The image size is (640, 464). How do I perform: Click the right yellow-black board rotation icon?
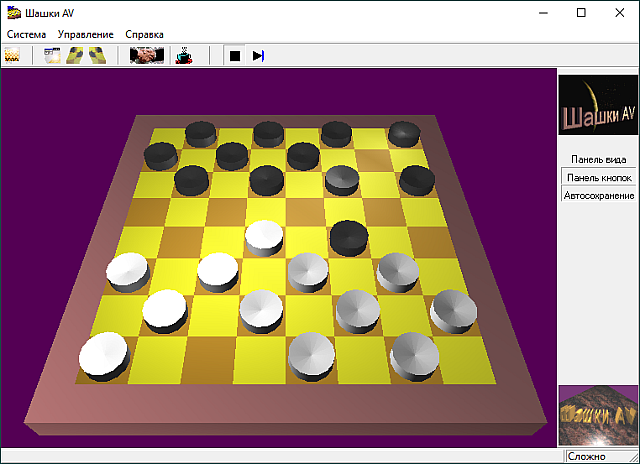pos(97,56)
